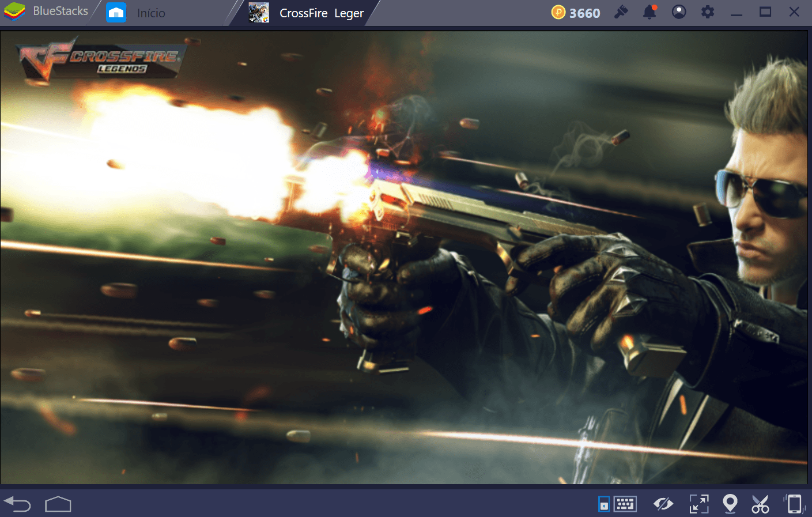Open the settings gear menu

coord(708,12)
